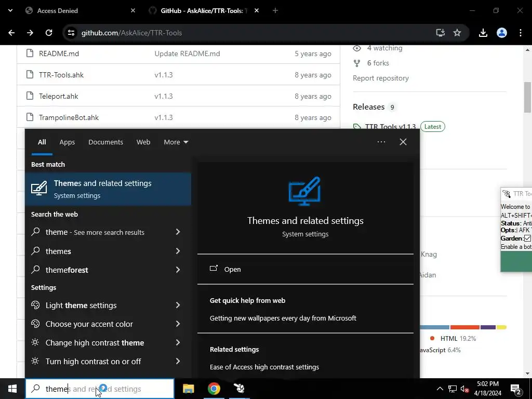Expand arrow for Change high contrast theme
This screenshot has width=532, height=399.
click(178, 342)
